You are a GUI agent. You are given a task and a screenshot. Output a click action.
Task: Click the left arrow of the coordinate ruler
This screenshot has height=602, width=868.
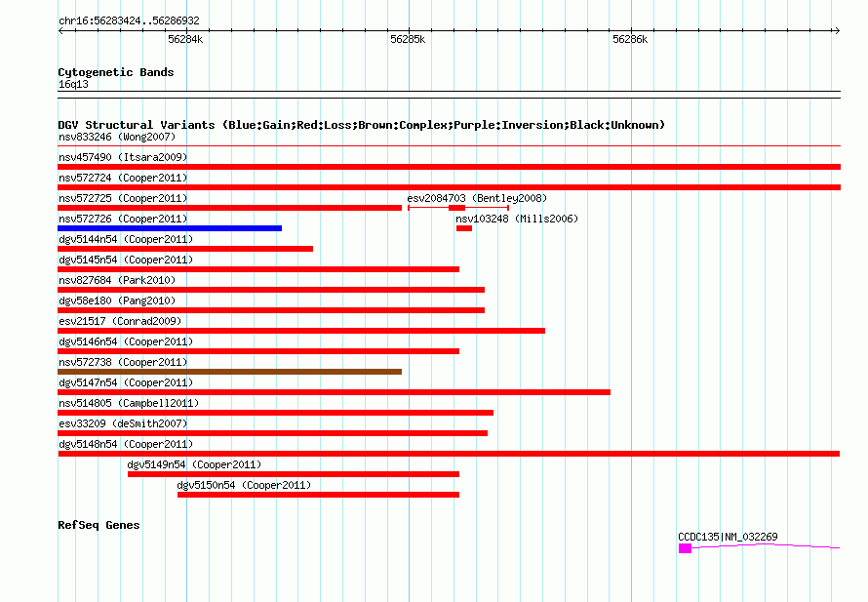click(60, 30)
